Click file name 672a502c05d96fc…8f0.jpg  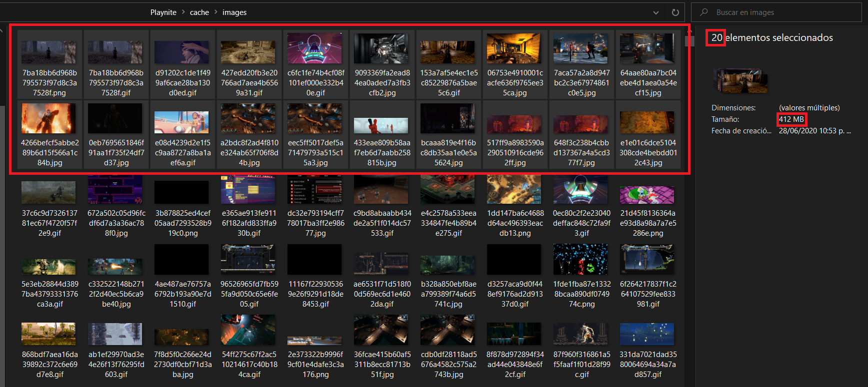[x=116, y=223]
